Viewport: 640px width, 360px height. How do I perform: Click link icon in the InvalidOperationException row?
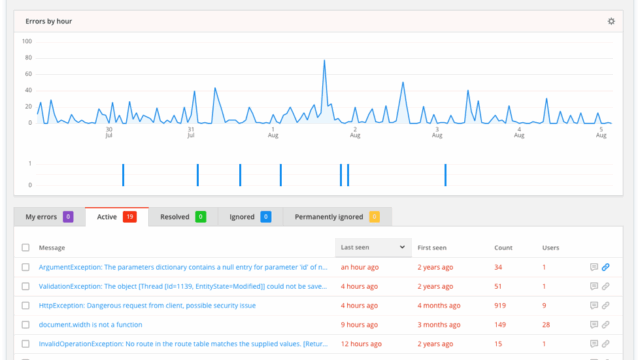[x=606, y=344]
